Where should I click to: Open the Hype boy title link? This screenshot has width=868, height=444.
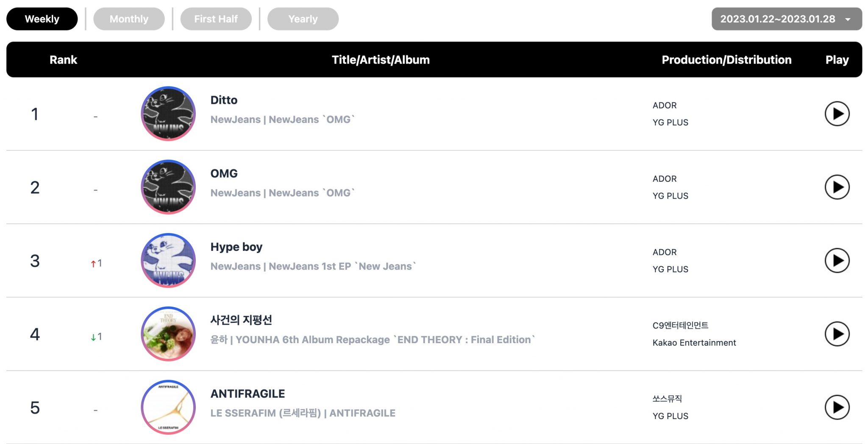[x=236, y=247]
